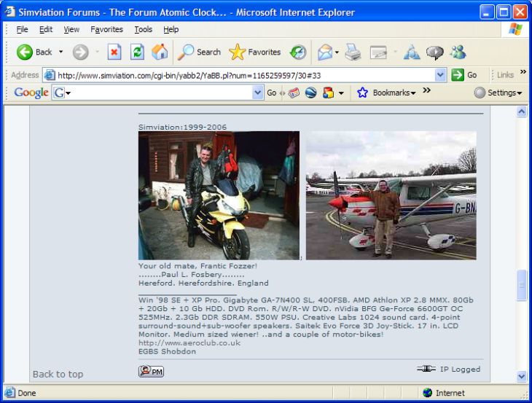The height and width of the screenshot is (403, 532).
Task: Open Favorites star in toolbar
Action: coord(255,52)
